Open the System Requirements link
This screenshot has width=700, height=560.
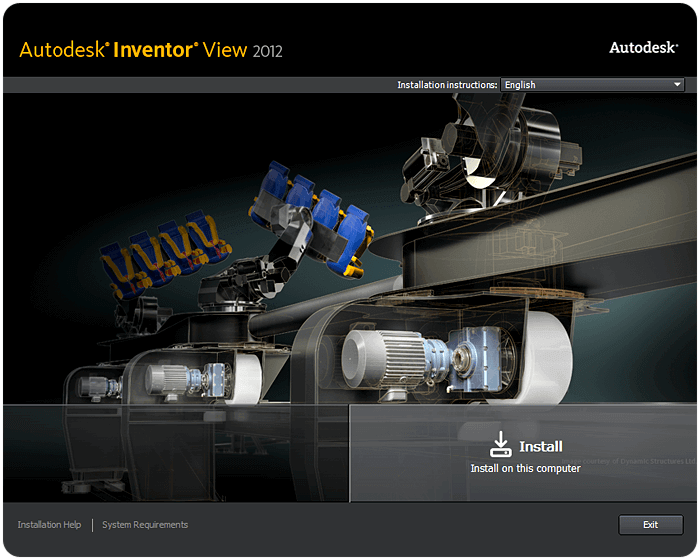(145, 525)
